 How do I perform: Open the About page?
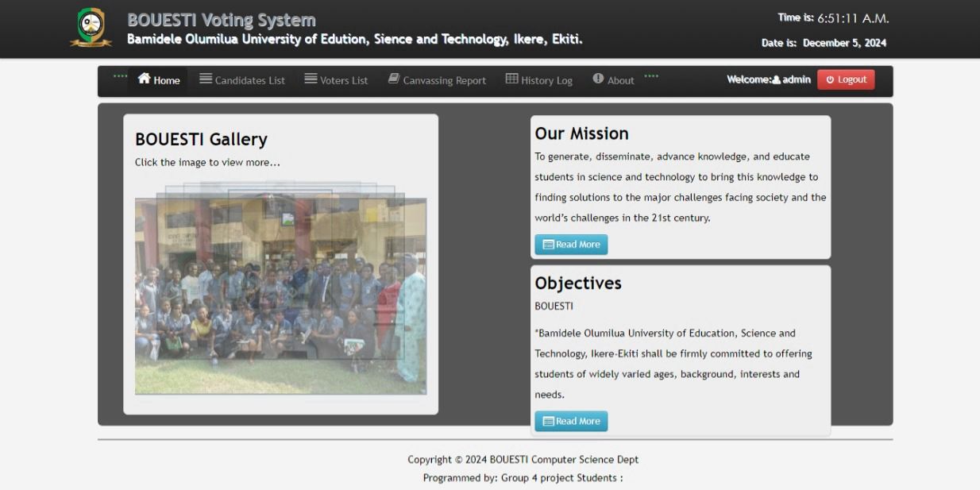click(x=620, y=80)
